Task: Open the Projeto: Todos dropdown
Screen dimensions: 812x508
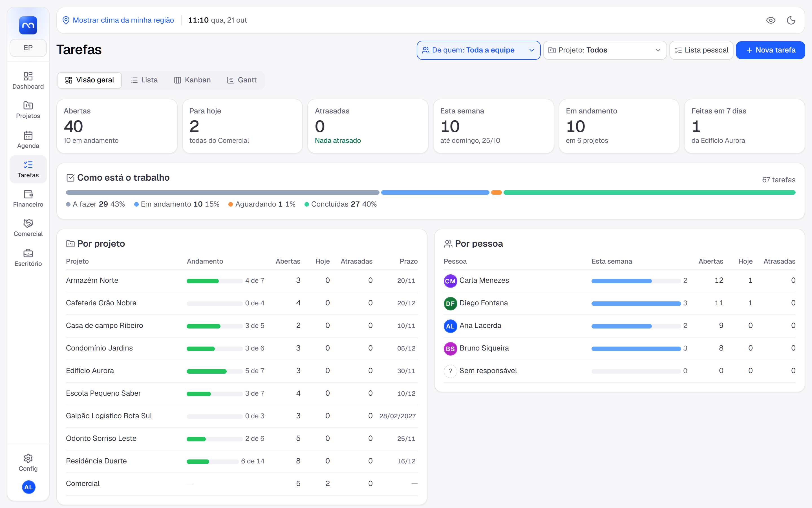Action: [605, 50]
